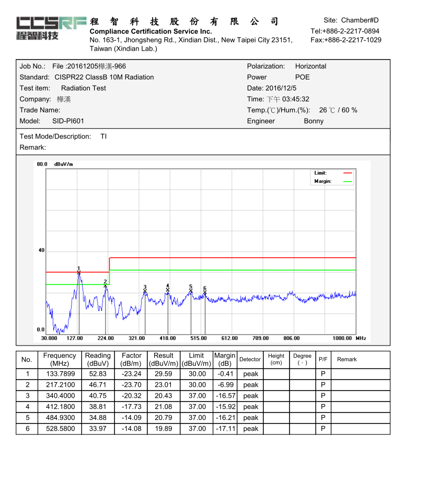Click the Radiation Test item value
This screenshot has height=504, width=428.
coord(83,88)
